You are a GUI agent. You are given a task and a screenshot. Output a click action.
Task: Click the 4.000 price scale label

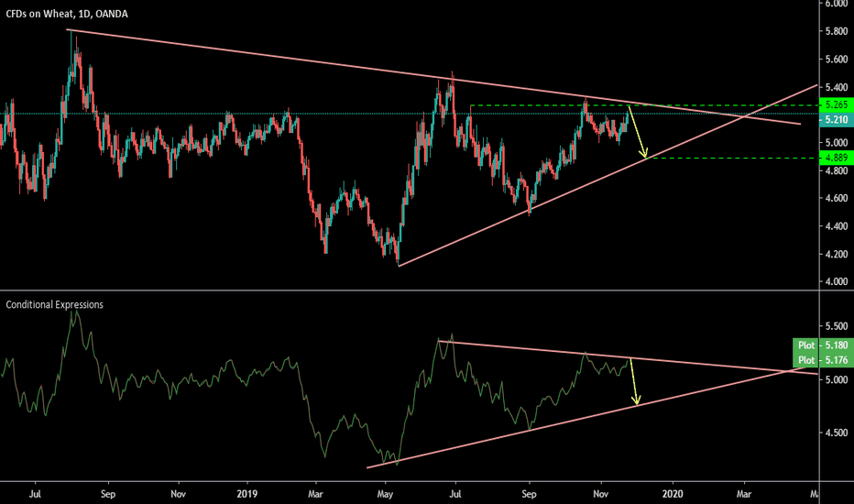(x=837, y=281)
